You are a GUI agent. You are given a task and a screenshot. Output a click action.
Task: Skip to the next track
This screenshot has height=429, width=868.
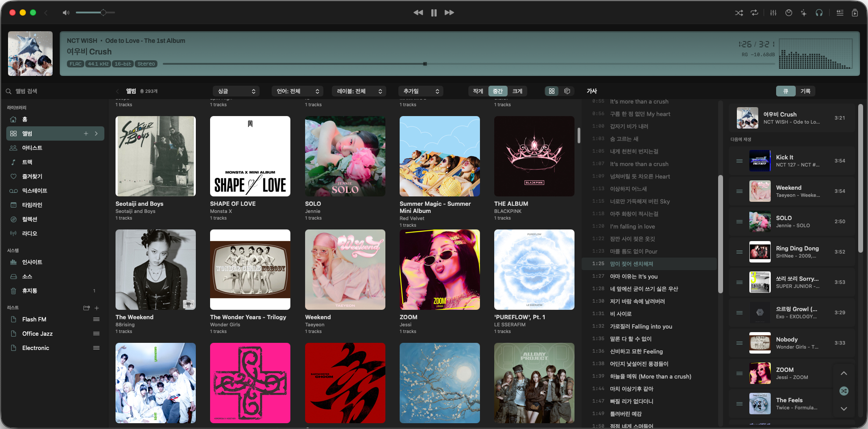pos(449,12)
